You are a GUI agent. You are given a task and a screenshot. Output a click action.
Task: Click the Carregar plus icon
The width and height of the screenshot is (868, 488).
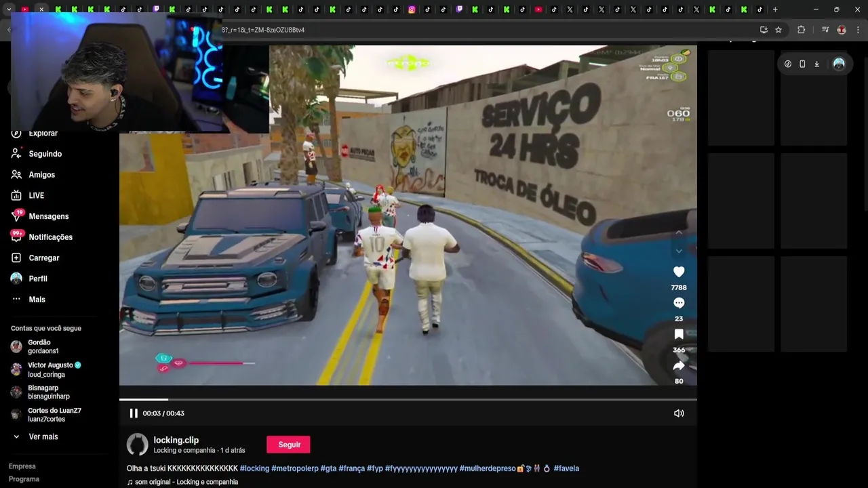coord(16,258)
